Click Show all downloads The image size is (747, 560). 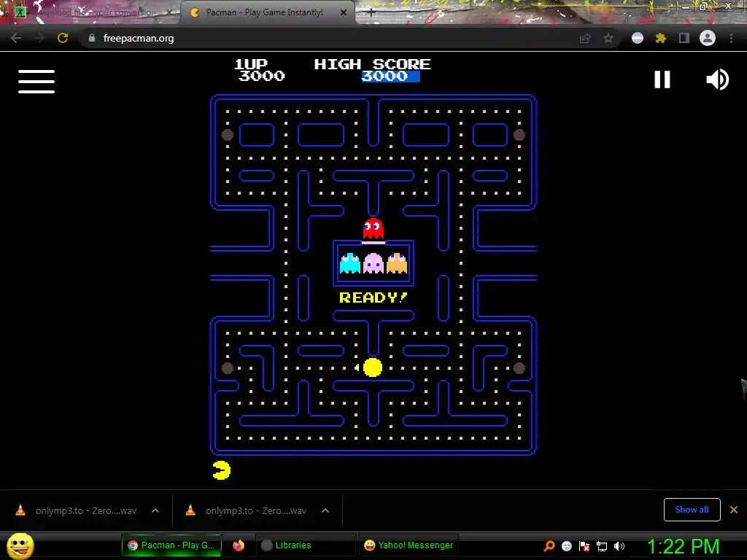tap(692, 510)
